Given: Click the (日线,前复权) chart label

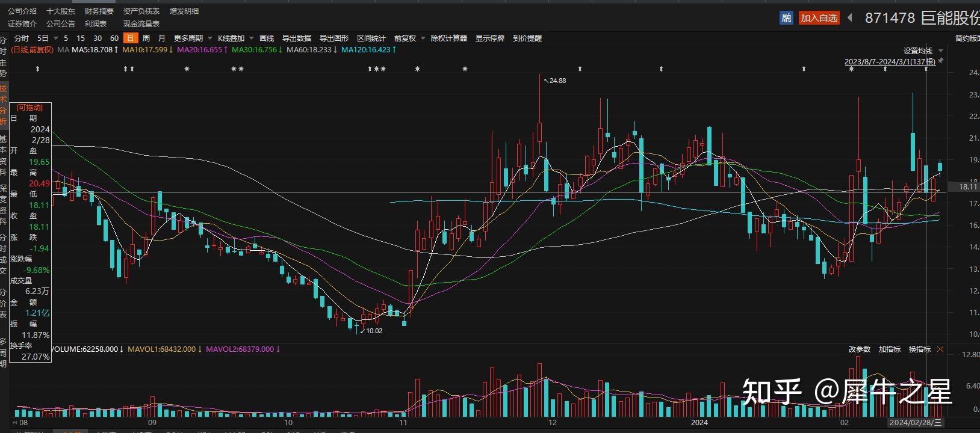Looking at the screenshot, I should tap(33, 50).
